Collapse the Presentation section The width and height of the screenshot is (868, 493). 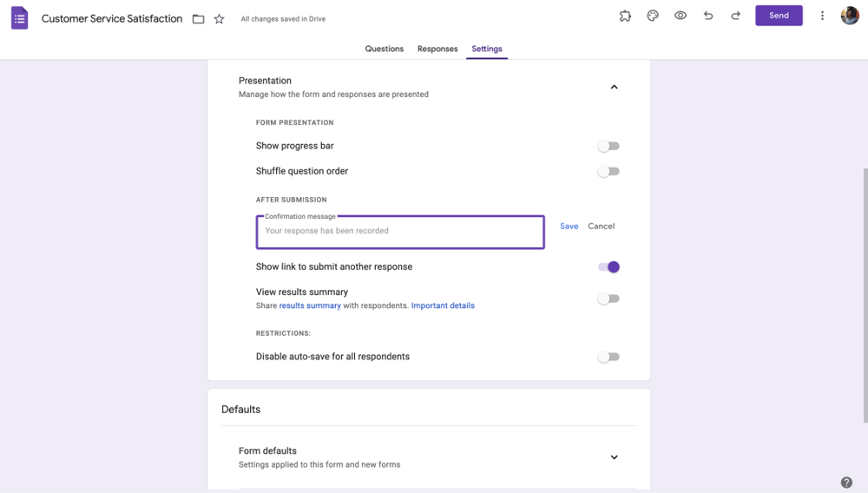coord(614,87)
